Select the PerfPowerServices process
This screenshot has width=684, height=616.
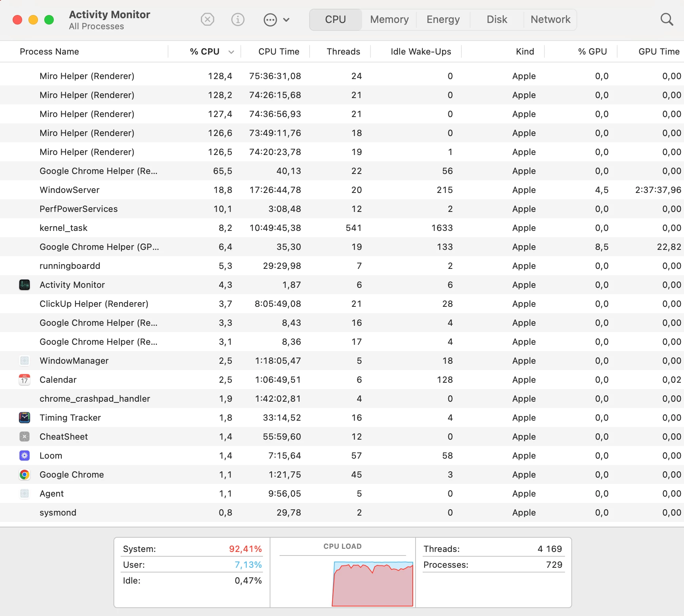[x=342, y=209]
